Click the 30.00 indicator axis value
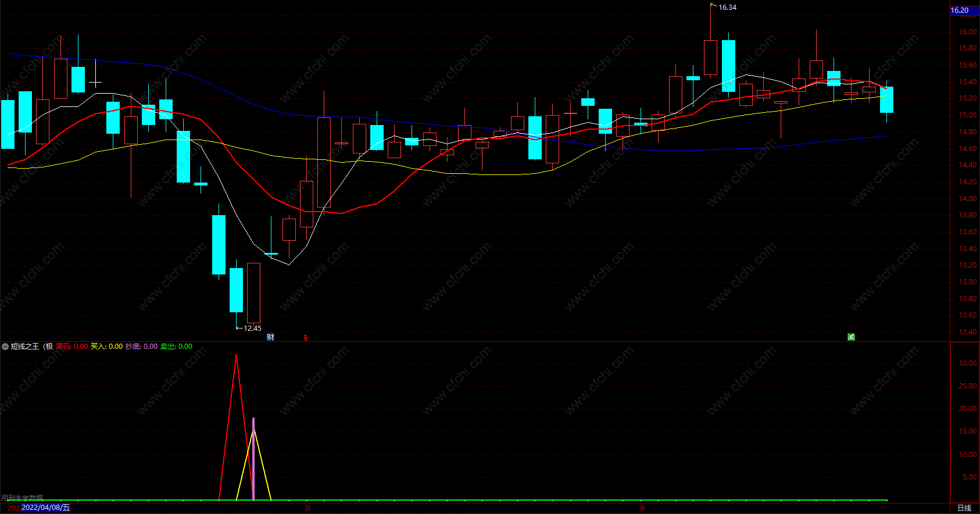The image size is (980, 514). click(x=968, y=363)
